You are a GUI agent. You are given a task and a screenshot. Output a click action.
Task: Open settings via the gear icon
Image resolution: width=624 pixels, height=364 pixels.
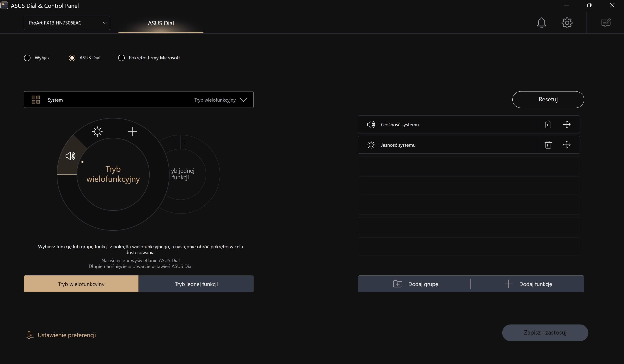tap(567, 23)
